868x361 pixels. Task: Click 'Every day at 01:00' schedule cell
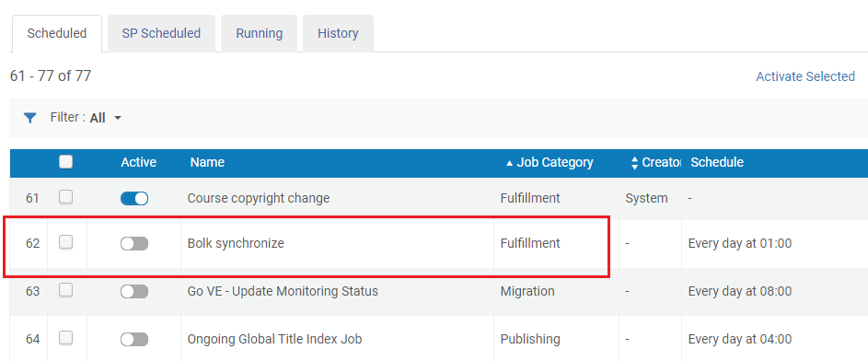739,243
